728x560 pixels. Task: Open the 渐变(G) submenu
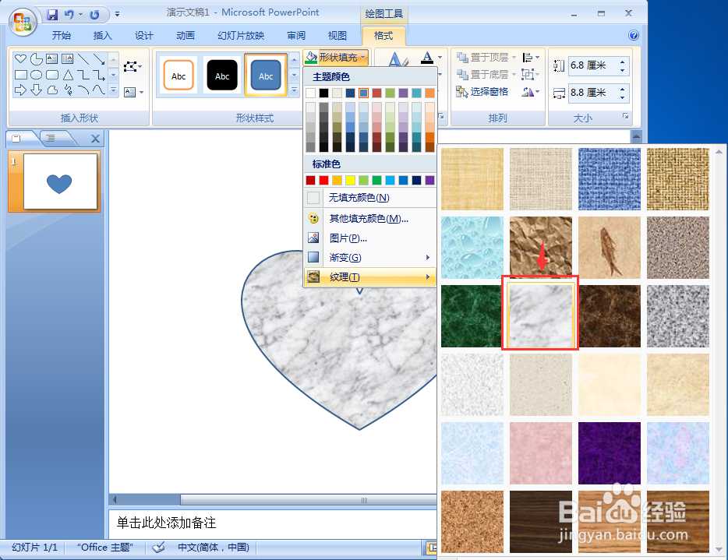[x=370, y=258]
